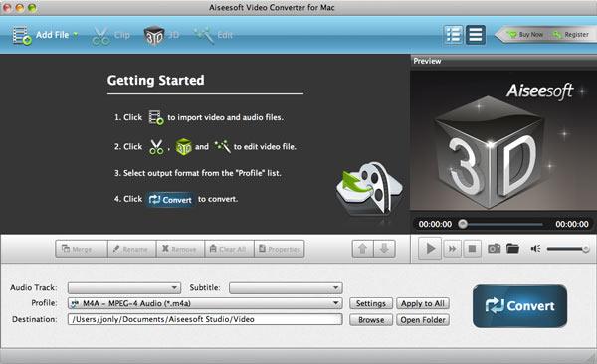
Task: Click the right 00:00:00 total time
Action: (x=572, y=224)
